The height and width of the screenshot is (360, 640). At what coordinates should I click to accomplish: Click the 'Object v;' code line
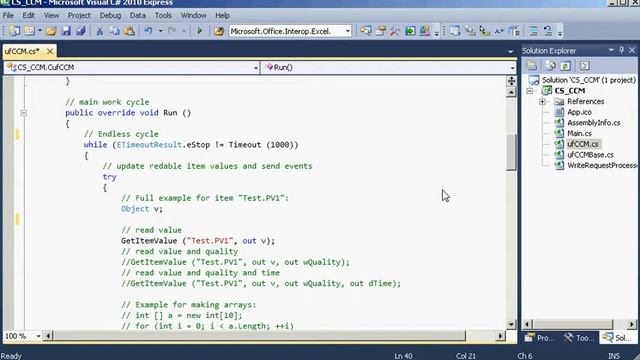coord(142,209)
